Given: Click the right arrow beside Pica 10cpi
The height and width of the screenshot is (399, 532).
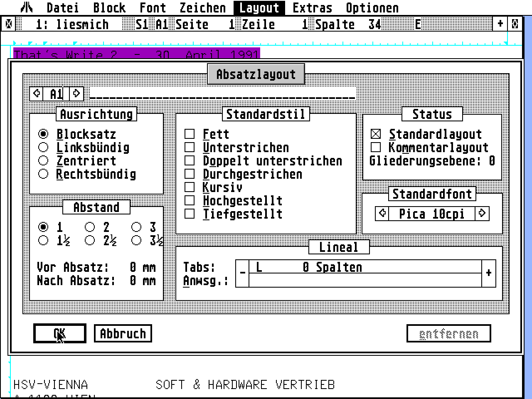Looking at the screenshot, I should point(482,214).
